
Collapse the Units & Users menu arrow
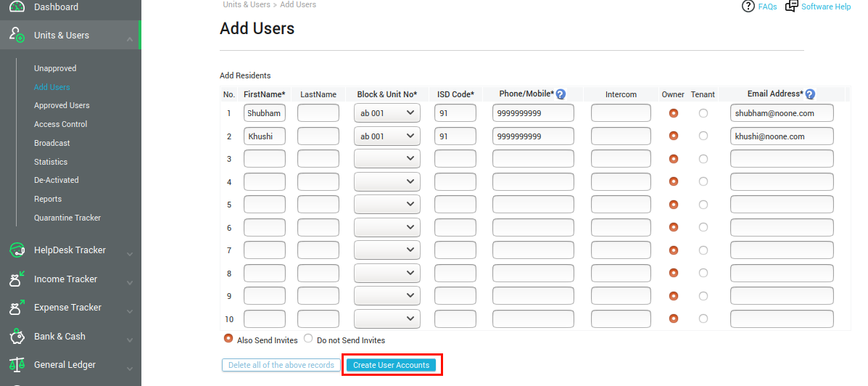[130, 39]
